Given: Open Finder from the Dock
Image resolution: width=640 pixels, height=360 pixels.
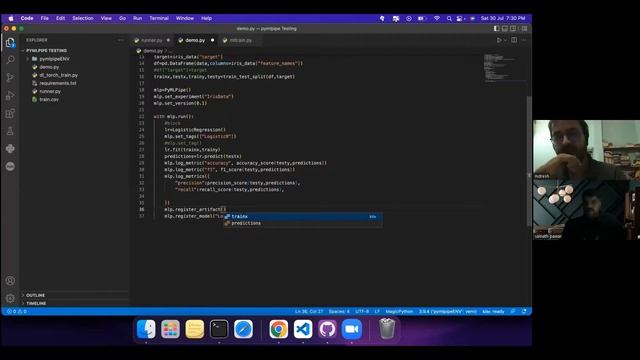Looking at the screenshot, I should tap(146, 329).
